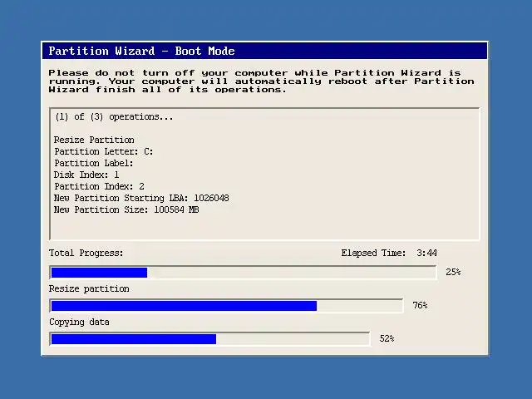Viewport: 532px width, 399px height.
Task: Click the 'Copying data' label
Action: [79, 322]
